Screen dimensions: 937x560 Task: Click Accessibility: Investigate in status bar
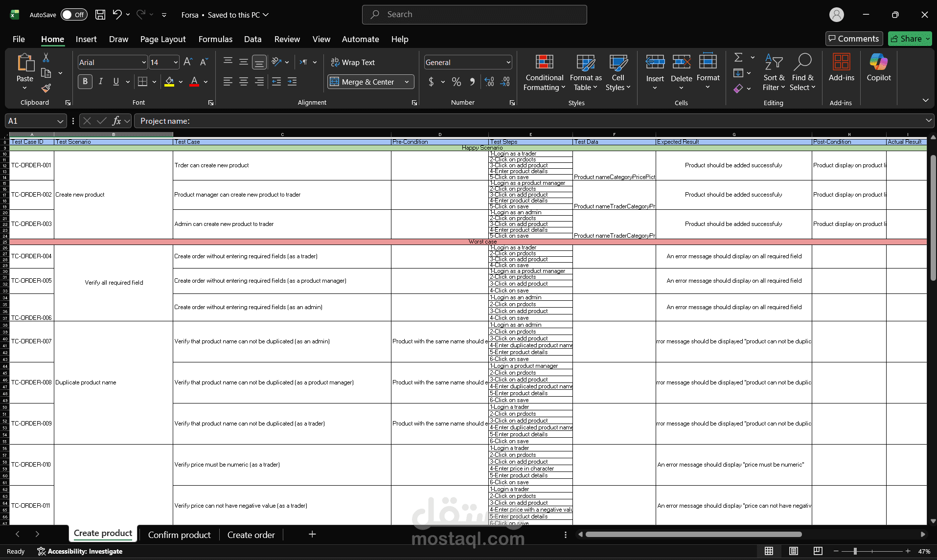pos(80,551)
